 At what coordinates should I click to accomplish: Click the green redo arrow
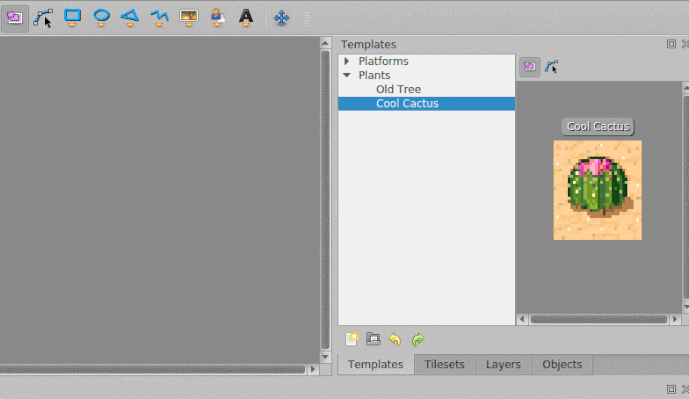point(417,339)
